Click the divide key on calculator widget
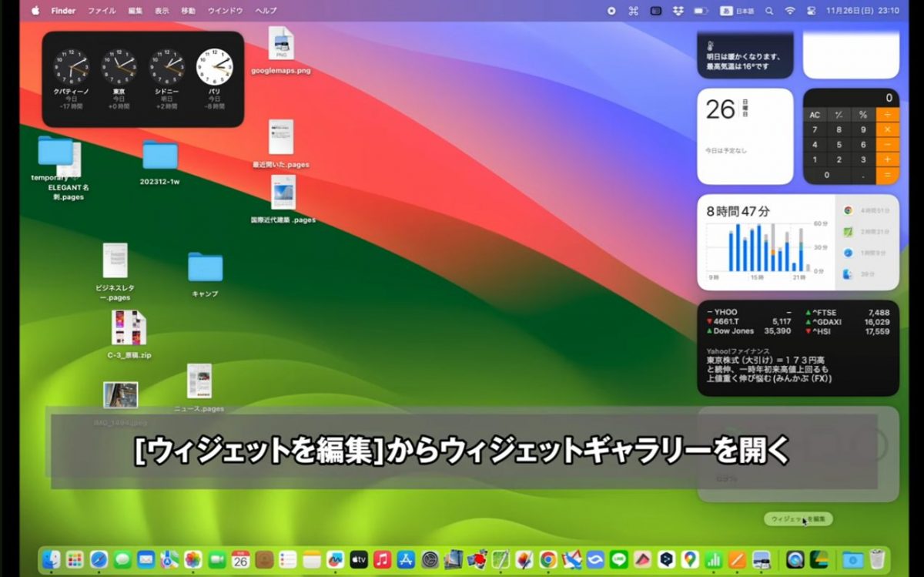The image size is (924, 577). (x=887, y=115)
